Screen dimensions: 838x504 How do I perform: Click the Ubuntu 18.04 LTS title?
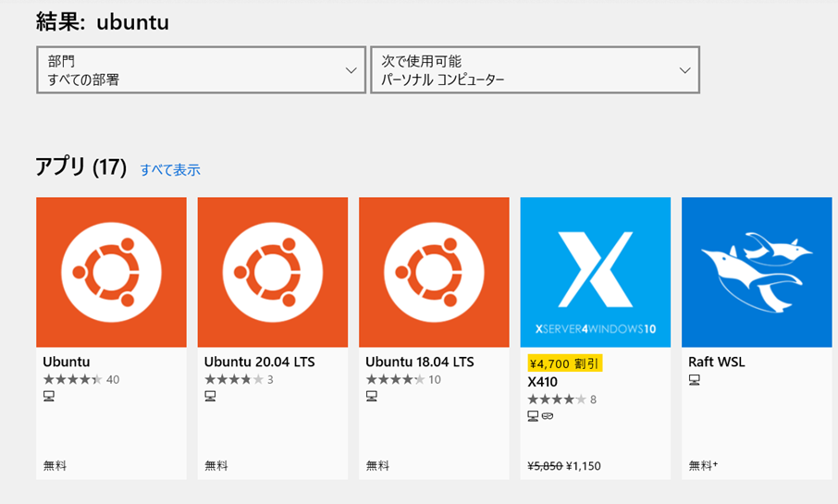(x=420, y=362)
